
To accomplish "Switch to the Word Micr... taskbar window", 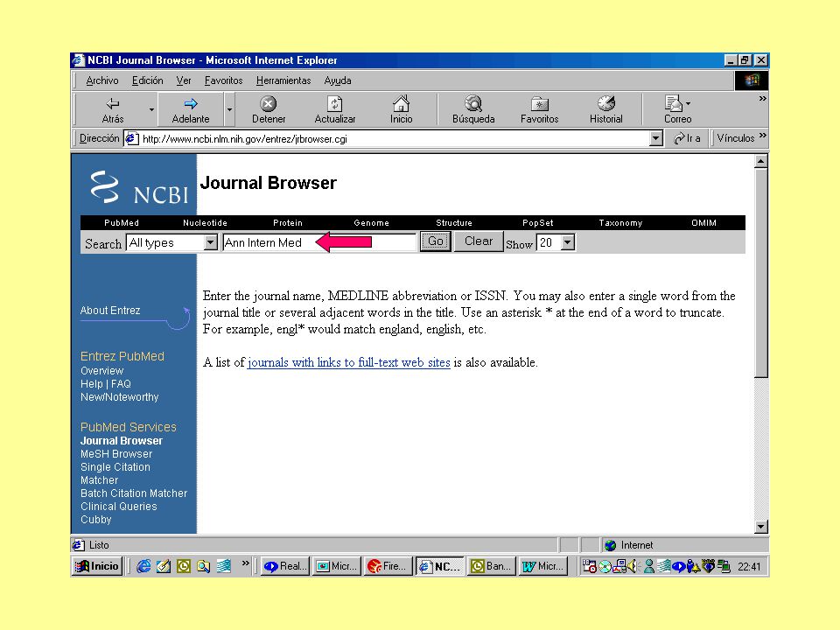I will coord(542,566).
